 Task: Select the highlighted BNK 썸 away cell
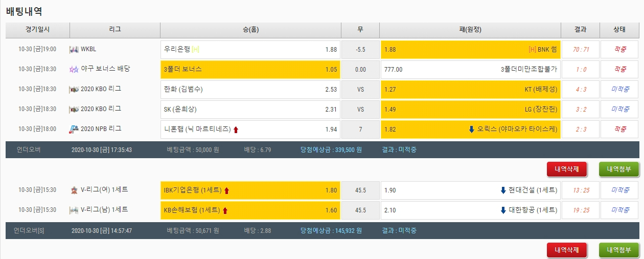[470, 50]
